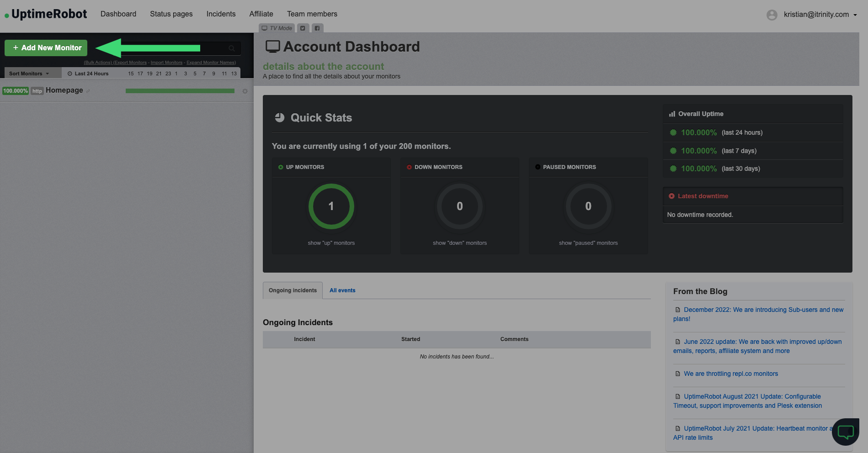Click show "down" monitors link
The image size is (868, 453).
460,243
